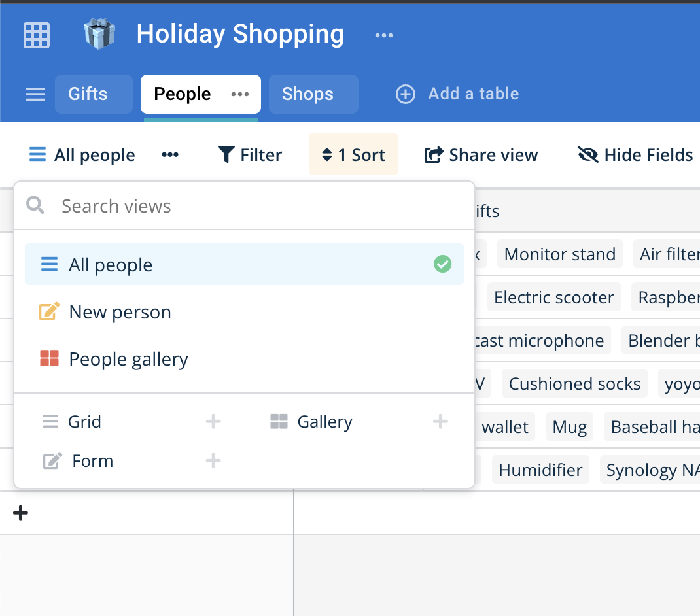The width and height of the screenshot is (700, 616).
Task: Click the Search views input field
Action: [x=255, y=206]
